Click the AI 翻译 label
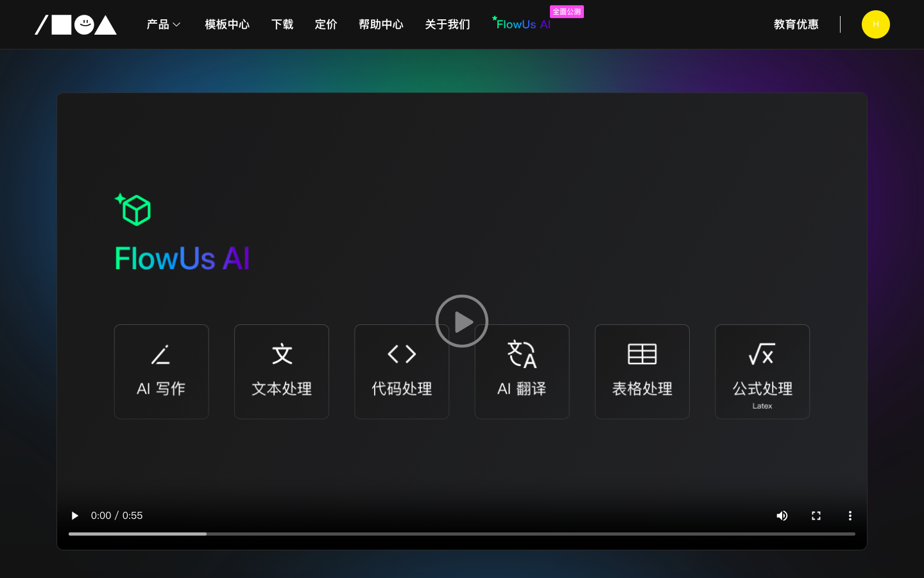 click(522, 389)
